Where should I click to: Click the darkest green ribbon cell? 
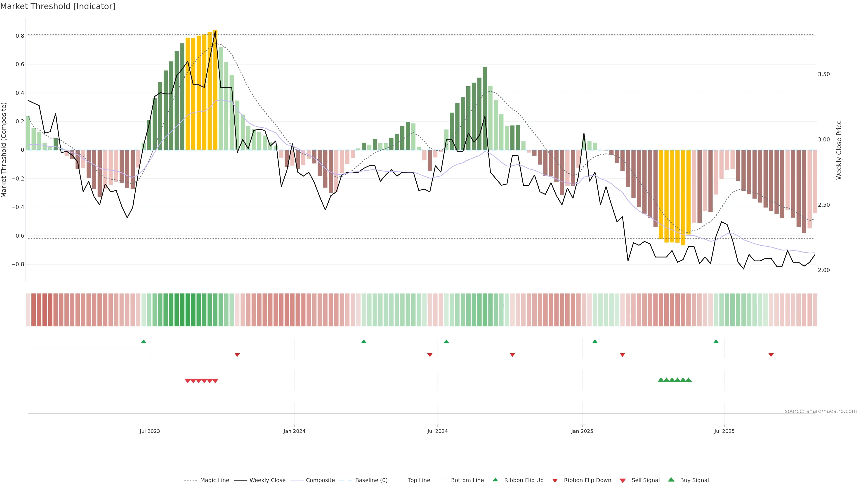pyautogui.click(x=182, y=310)
